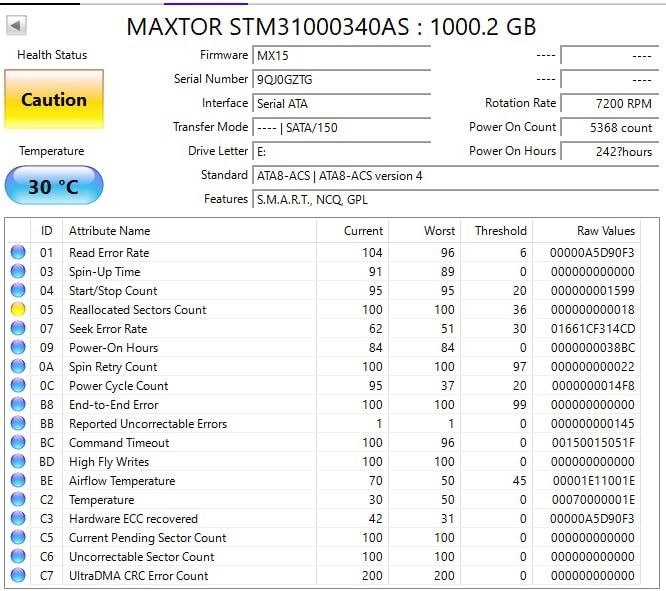
Task: Click the status orb for Current Pending Sector Count
Action: (18, 537)
